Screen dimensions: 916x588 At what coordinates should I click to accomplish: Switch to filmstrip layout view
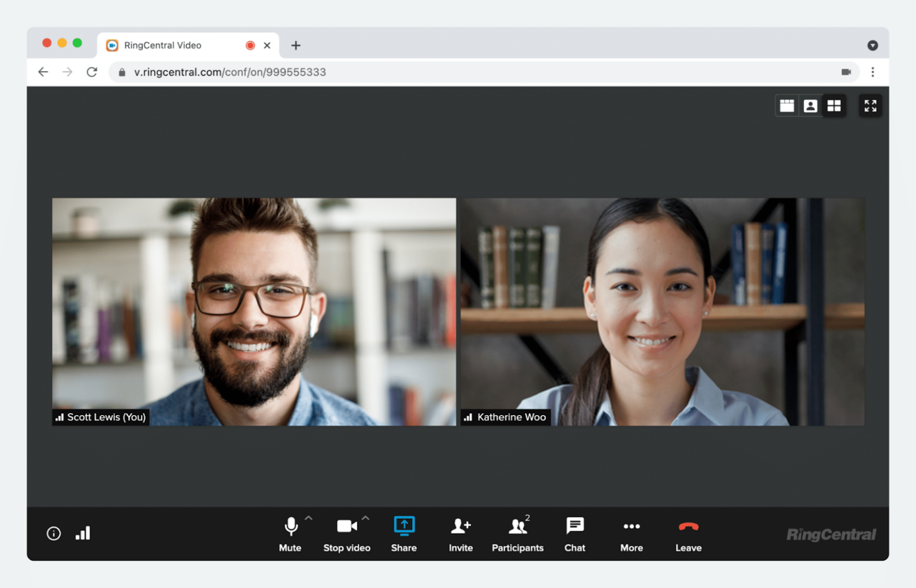(787, 106)
